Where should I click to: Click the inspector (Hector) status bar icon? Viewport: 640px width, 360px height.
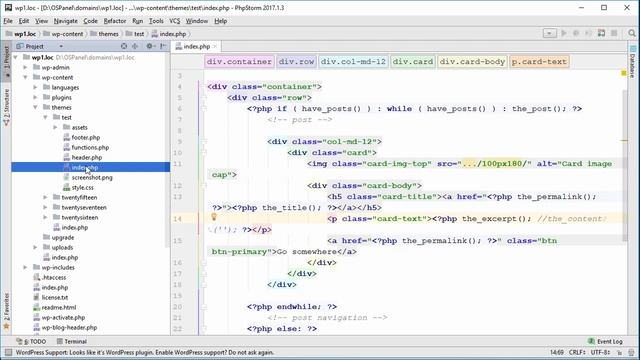pos(631,352)
